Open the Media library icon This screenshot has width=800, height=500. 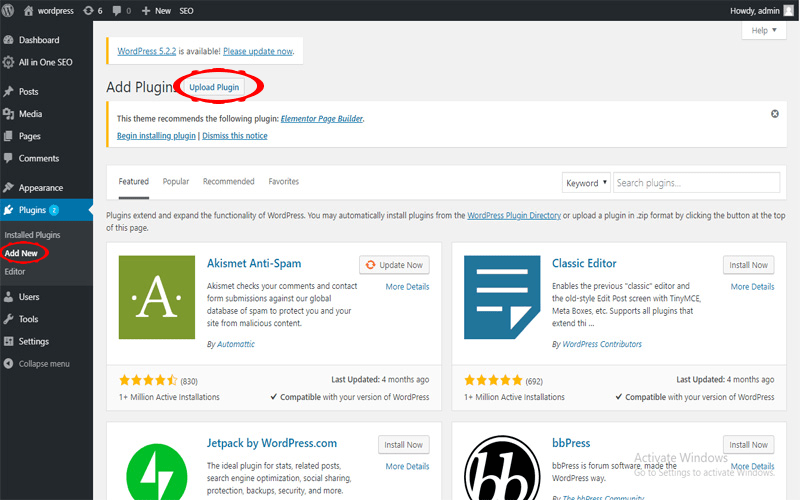tap(8, 114)
